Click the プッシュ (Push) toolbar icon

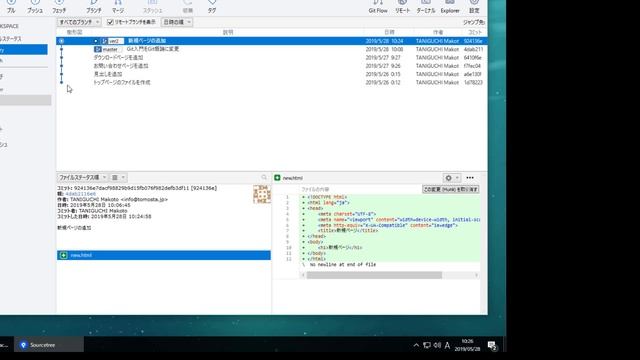click(35, 7)
